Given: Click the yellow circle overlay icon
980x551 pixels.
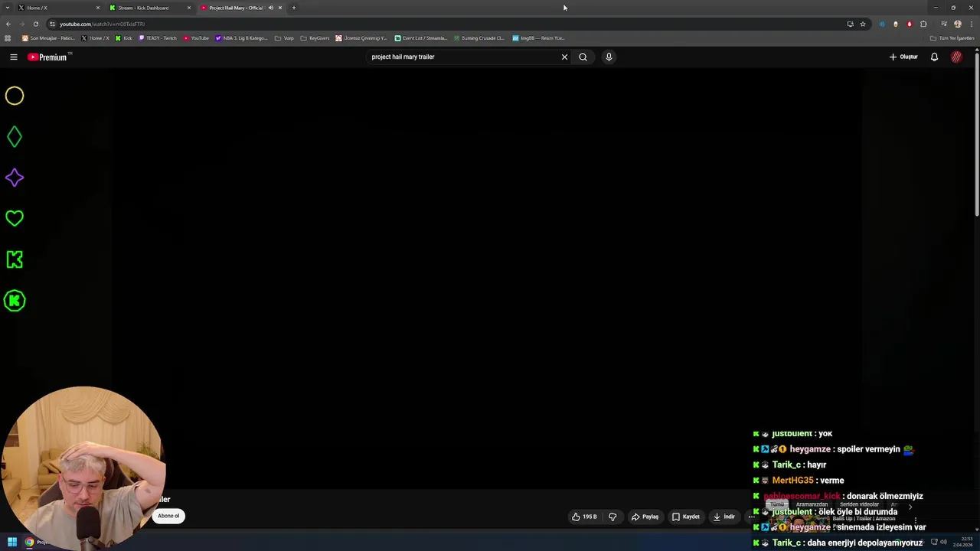Looking at the screenshot, I should (15, 96).
